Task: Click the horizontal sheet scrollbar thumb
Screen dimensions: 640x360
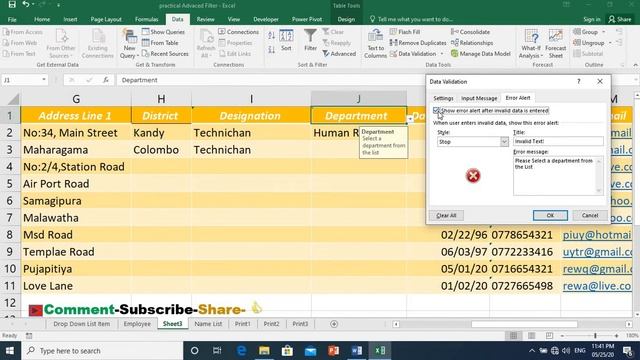Action: click(524, 324)
